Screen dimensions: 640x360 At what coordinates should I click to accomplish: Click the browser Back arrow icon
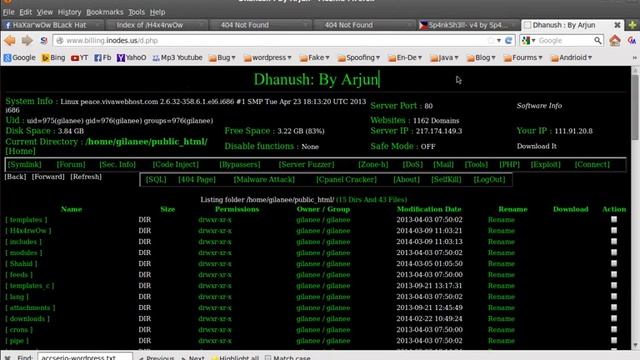10,40
